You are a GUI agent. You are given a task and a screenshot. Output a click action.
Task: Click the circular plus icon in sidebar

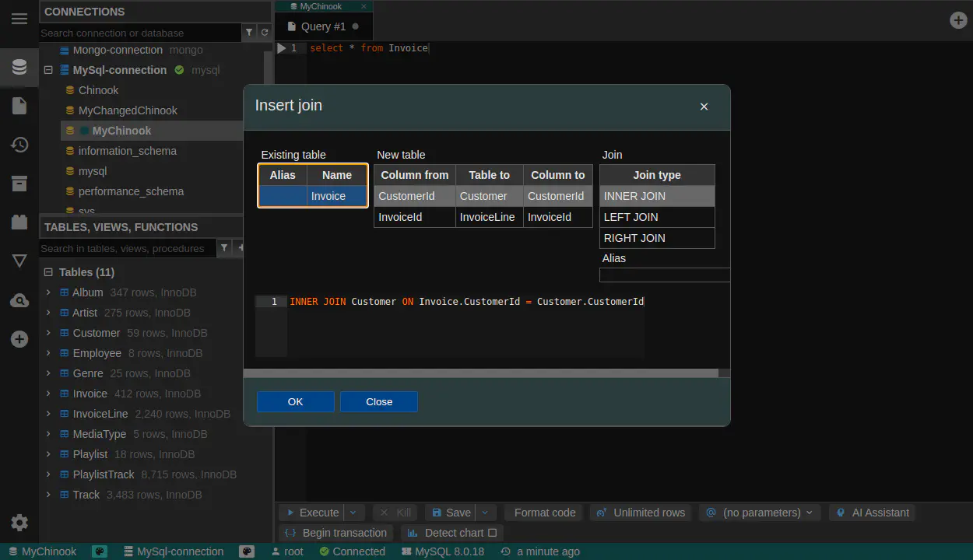[19, 339]
